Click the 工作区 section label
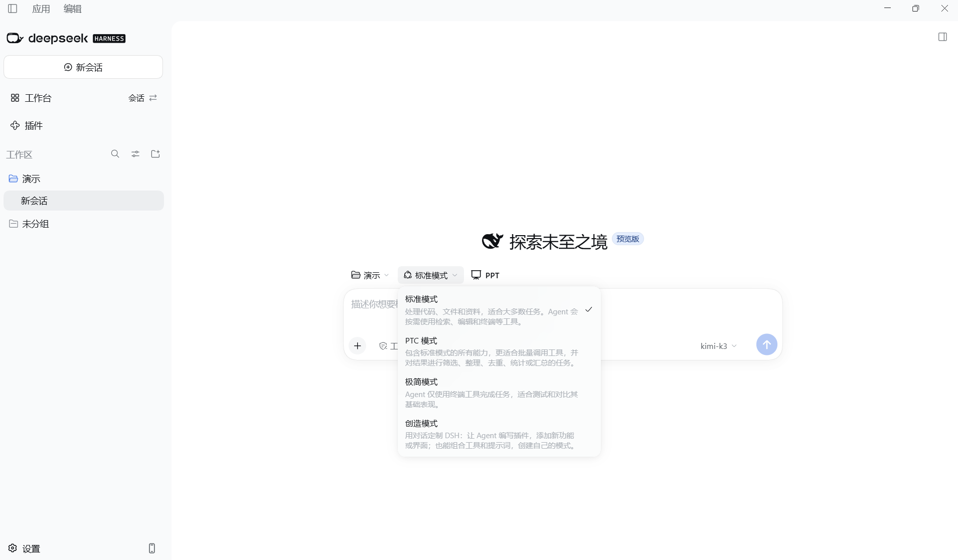 (x=19, y=154)
